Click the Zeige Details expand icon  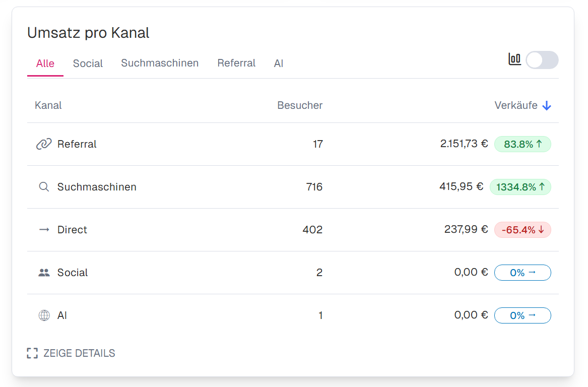32,353
